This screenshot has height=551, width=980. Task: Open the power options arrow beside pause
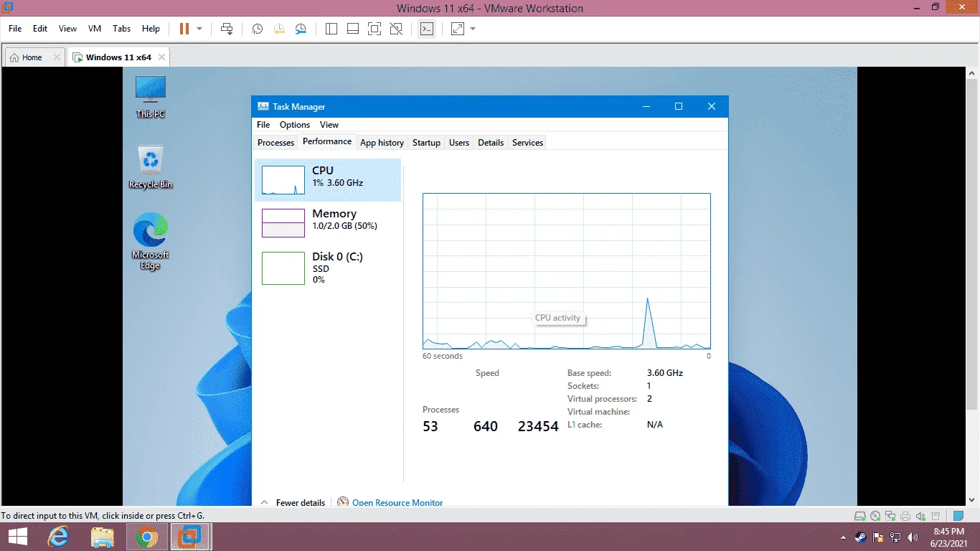point(199,29)
